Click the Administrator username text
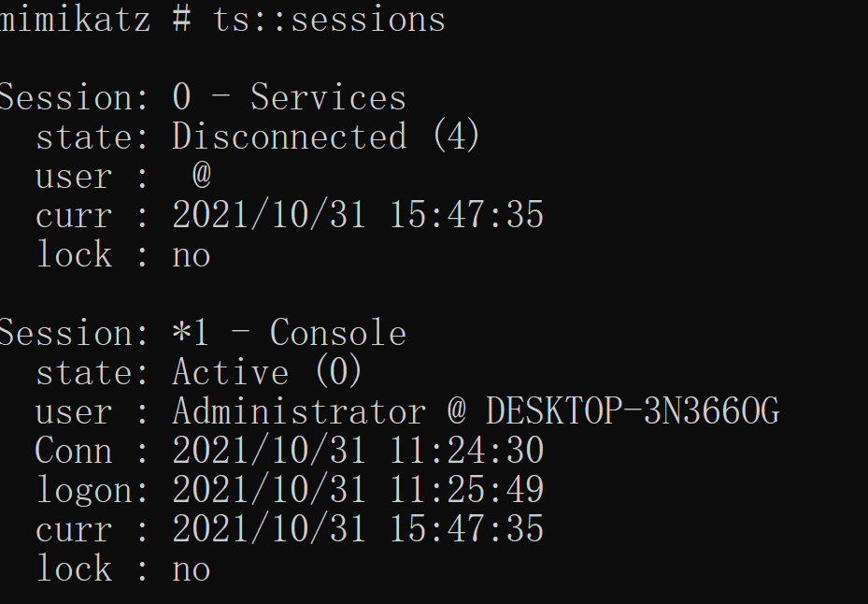This screenshot has height=604, width=868. [299, 411]
